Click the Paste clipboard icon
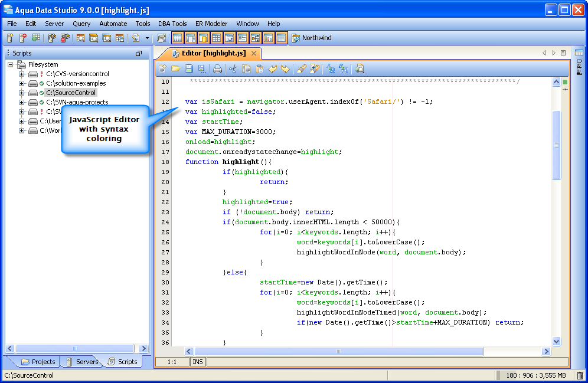Image resolution: width=588 pixels, height=383 pixels. coord(259,69)
